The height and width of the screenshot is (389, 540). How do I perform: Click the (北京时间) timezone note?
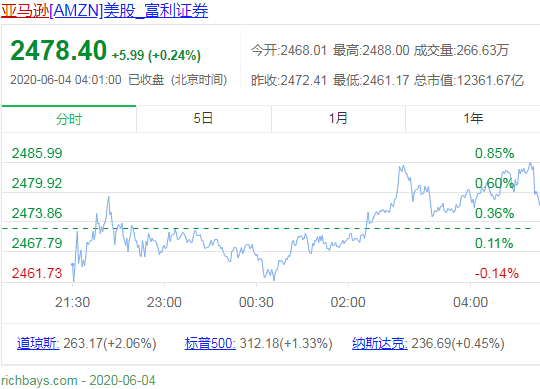(x=199, y=80)
